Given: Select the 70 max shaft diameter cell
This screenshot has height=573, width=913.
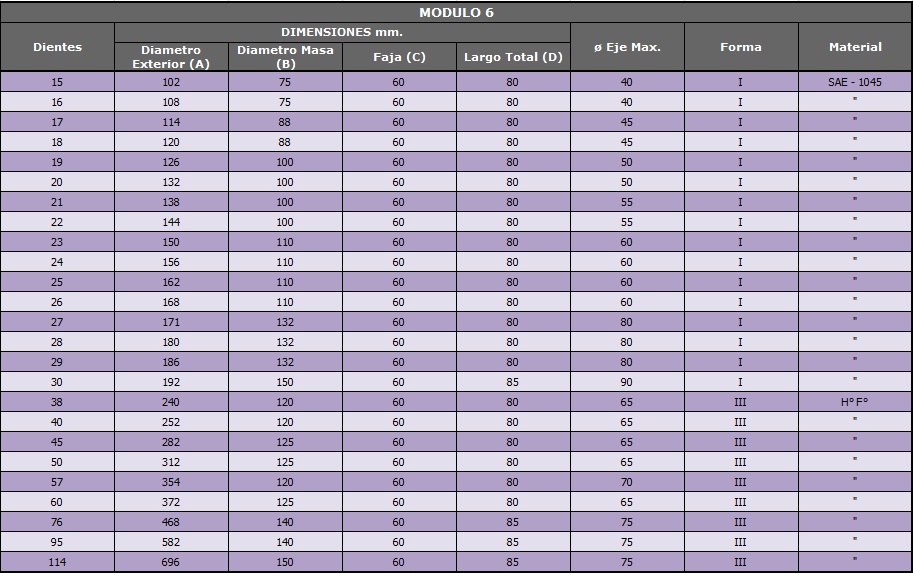Looking at the screenshot, I should 627,482.
